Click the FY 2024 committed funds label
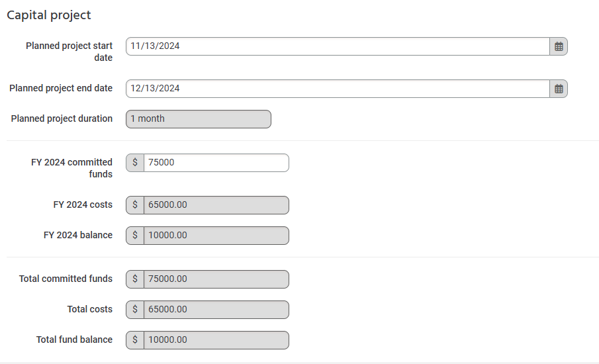Image resolution: width=599 pixels, height=364 pixels. click(x=72, y=168)
